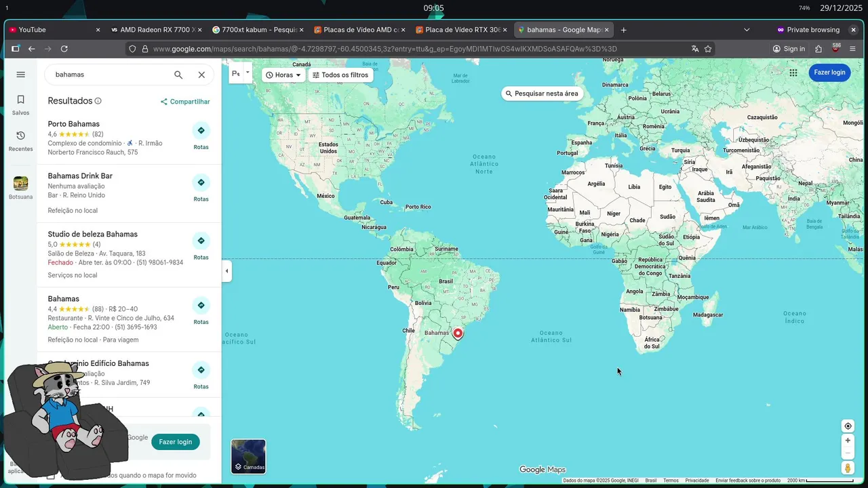Click the info icon beside Resultados

pyautogui.click(x=98, y=101)
